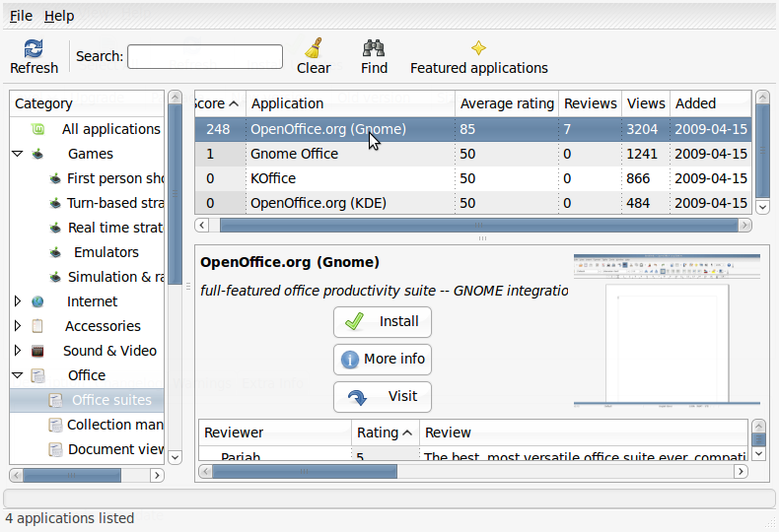Collapse the Games category
The image size is (779, 532).
pyautogui.click(x=18, y=154)
